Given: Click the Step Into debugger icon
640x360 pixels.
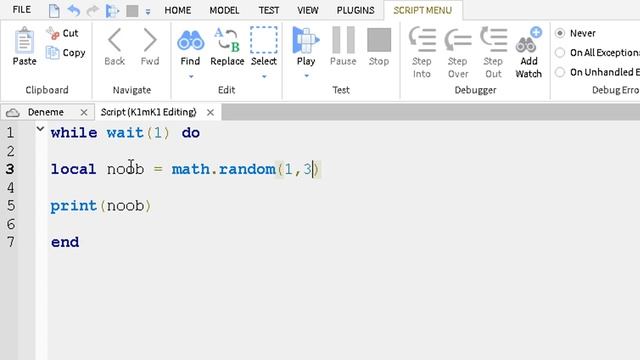Looking at the screenshot, I should [x=422, y=39].
